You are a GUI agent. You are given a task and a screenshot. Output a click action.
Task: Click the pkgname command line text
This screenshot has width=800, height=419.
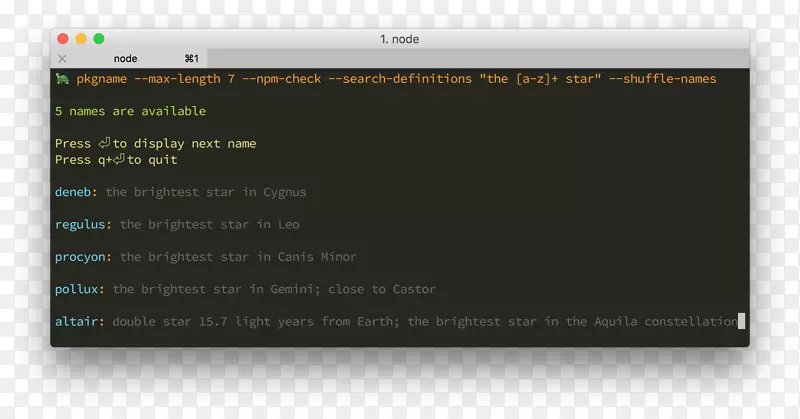396,79
